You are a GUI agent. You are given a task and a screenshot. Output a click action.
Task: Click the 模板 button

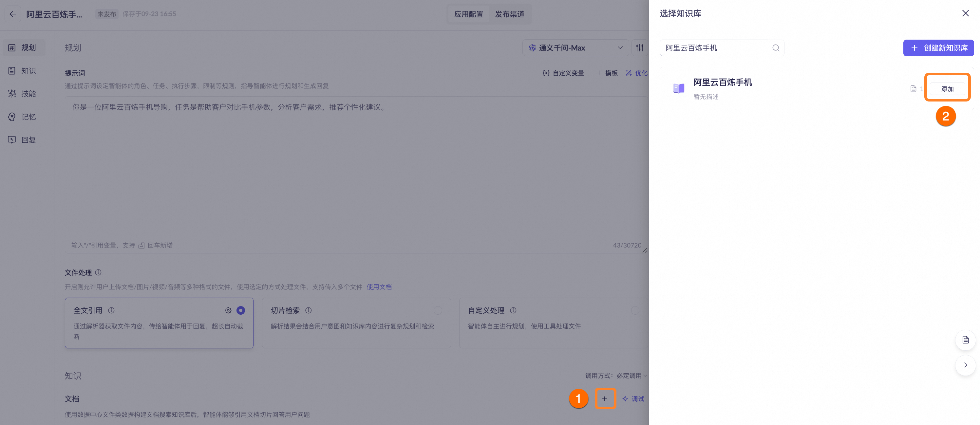click(x=607, y=73)
